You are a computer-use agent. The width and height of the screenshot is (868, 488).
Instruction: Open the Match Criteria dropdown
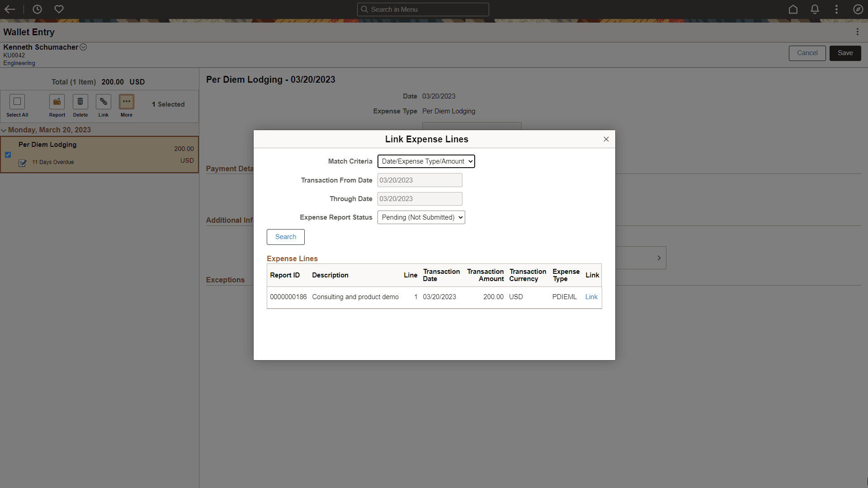(x=426, y=161)
